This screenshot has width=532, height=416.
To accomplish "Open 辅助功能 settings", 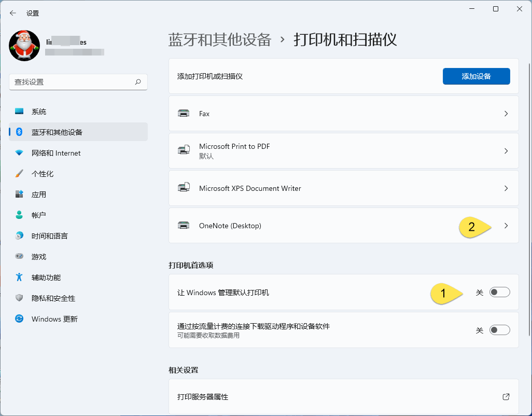I will [78, 277].
